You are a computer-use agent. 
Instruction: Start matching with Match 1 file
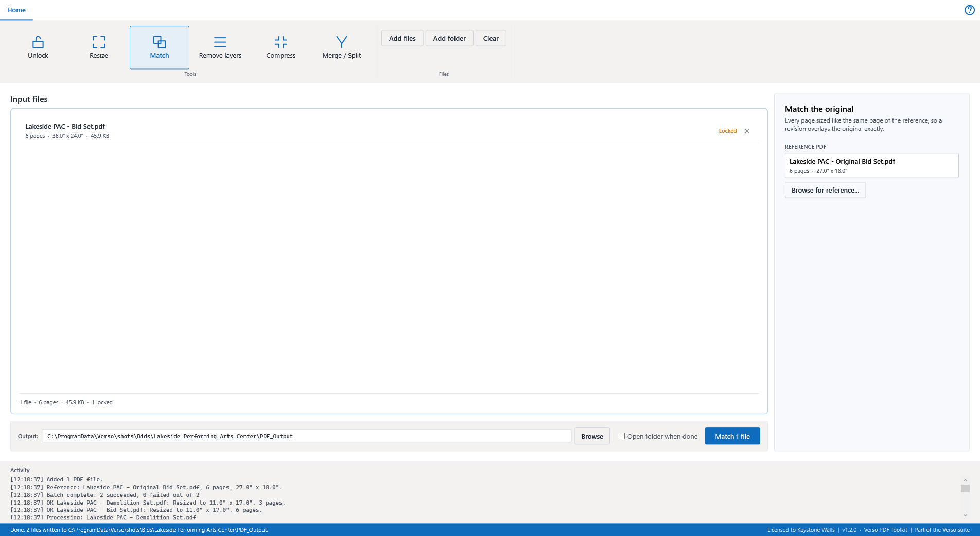pos(732,436)
